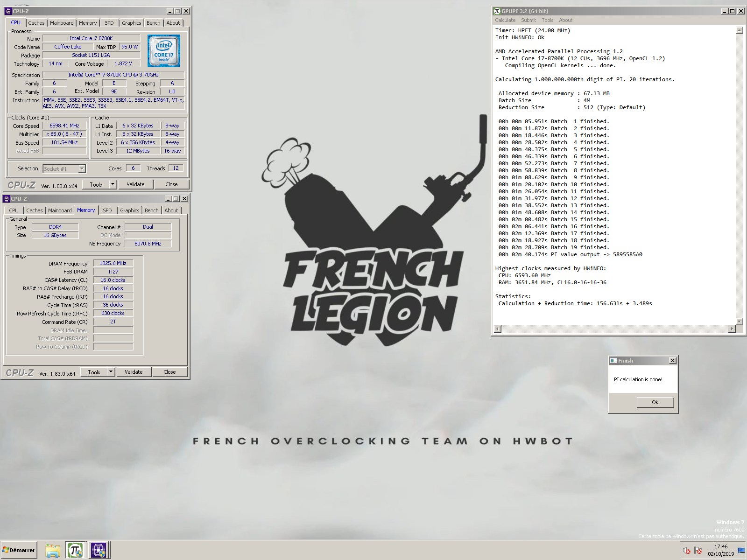This screenshot has height=560, width=747.
Task: Expand Tools dropdown arrow in top CPU-Z window
Action: coord(113,184)
